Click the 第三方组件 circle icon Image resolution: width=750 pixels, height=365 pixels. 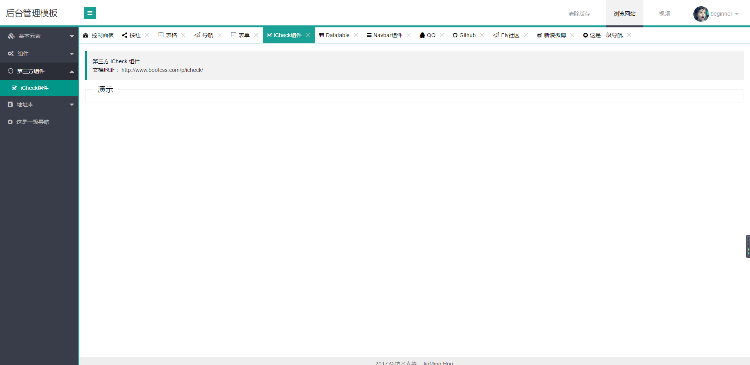coord(11,71)
